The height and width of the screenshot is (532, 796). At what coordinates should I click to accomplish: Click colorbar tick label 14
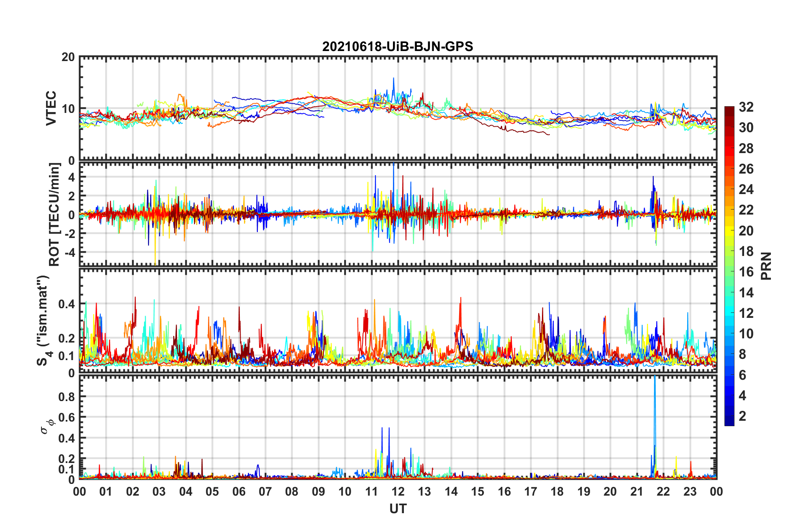pyautogui.click(x=746, y=293)
